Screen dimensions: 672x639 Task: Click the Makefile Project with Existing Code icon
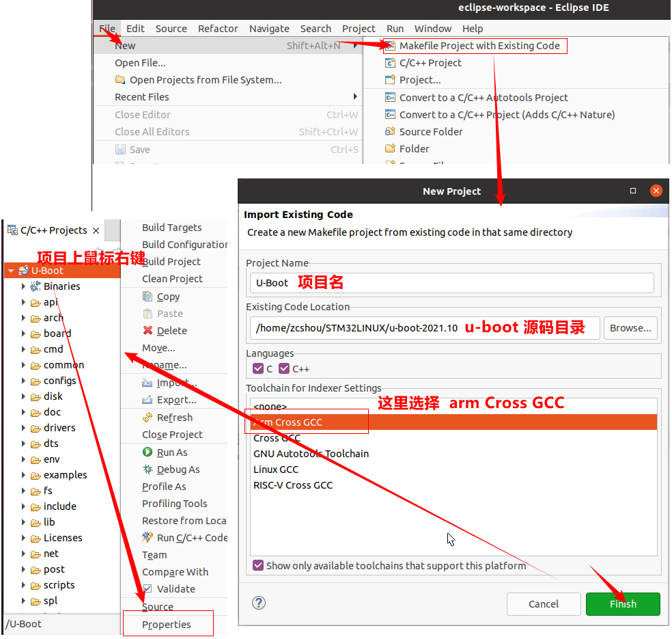(x=390, y=46)
